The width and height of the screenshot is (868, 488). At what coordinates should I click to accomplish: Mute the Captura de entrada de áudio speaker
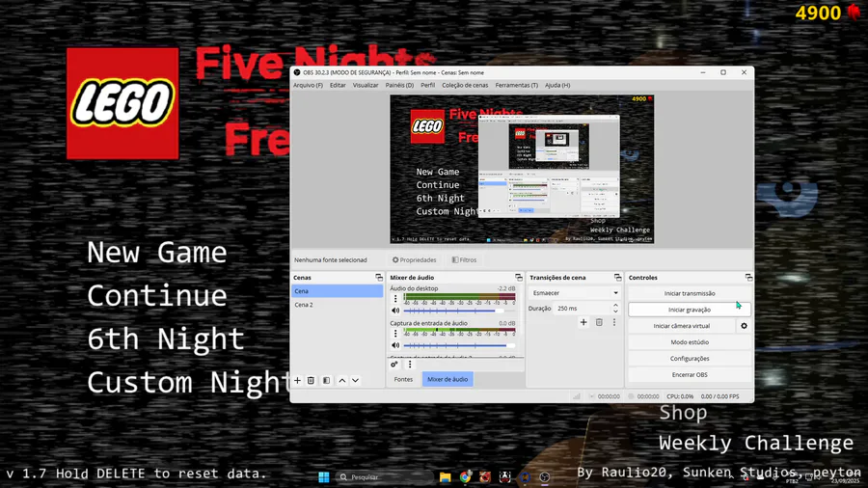[x=395, y=345]
